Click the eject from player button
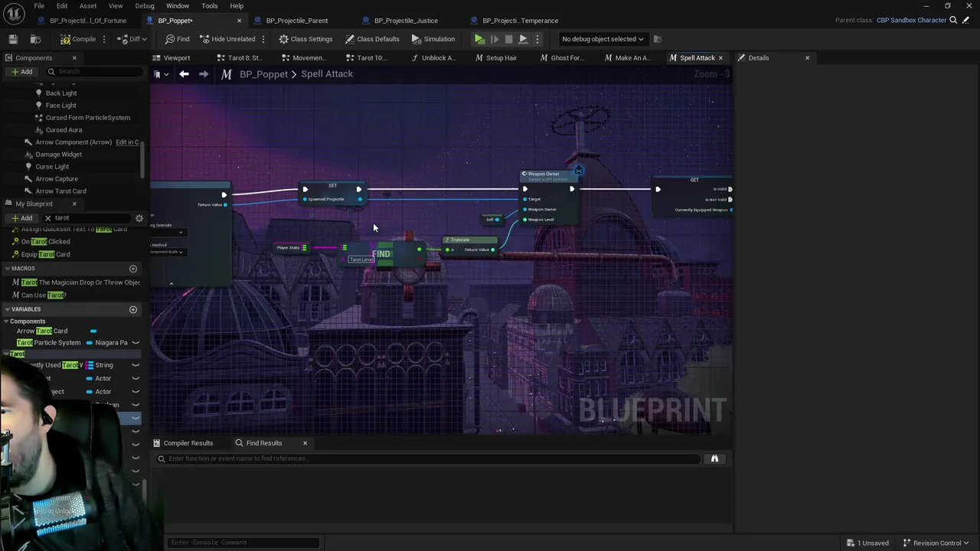Image resolution: width=980 pixels, height=551 pixels. tap(523, 39)
